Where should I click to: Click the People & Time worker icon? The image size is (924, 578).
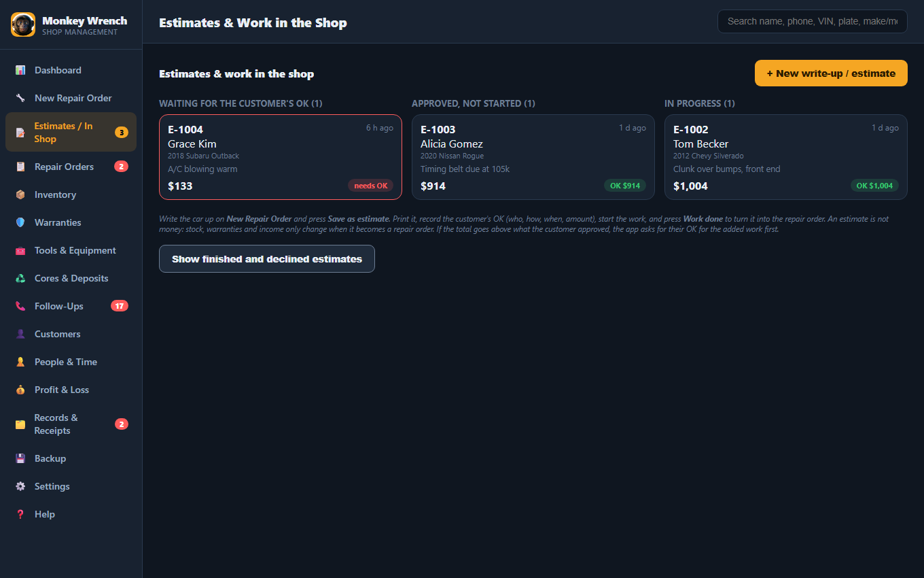pyautogui.click(x=20, y=362)
